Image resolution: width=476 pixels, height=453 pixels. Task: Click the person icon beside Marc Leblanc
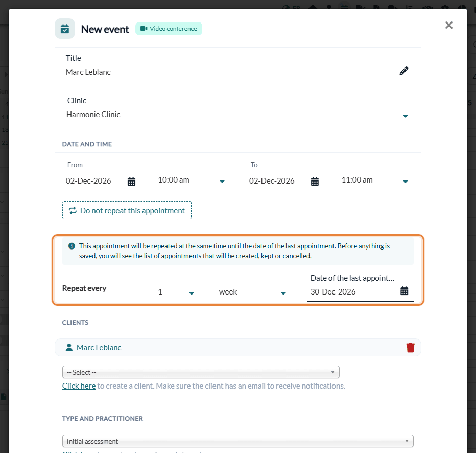69,347
